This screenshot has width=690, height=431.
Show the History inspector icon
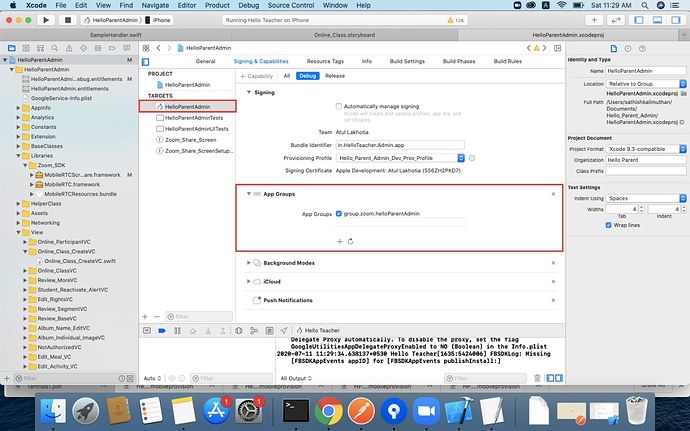[x=628, y=48]
